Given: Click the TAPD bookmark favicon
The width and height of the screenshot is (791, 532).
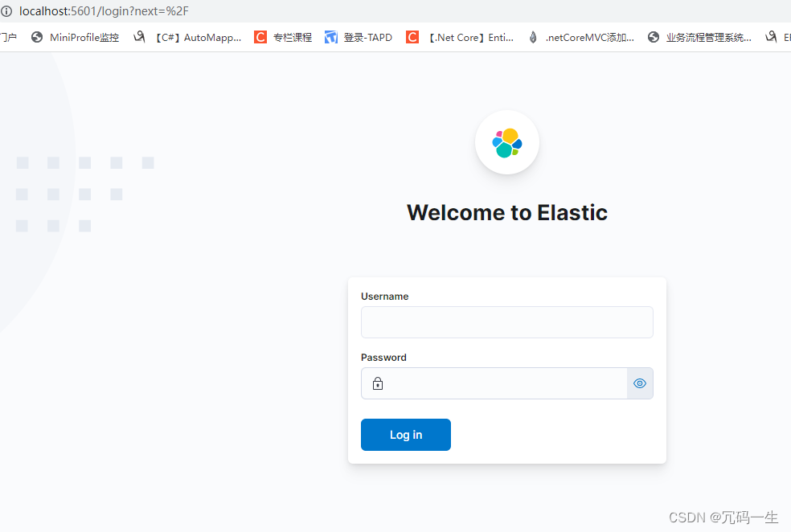Looking at the screenshot, I should (x=331, y=37).
